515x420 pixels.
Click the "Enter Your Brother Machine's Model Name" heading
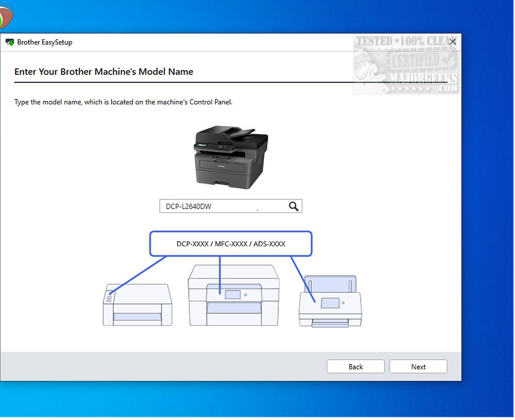point(104,72)
